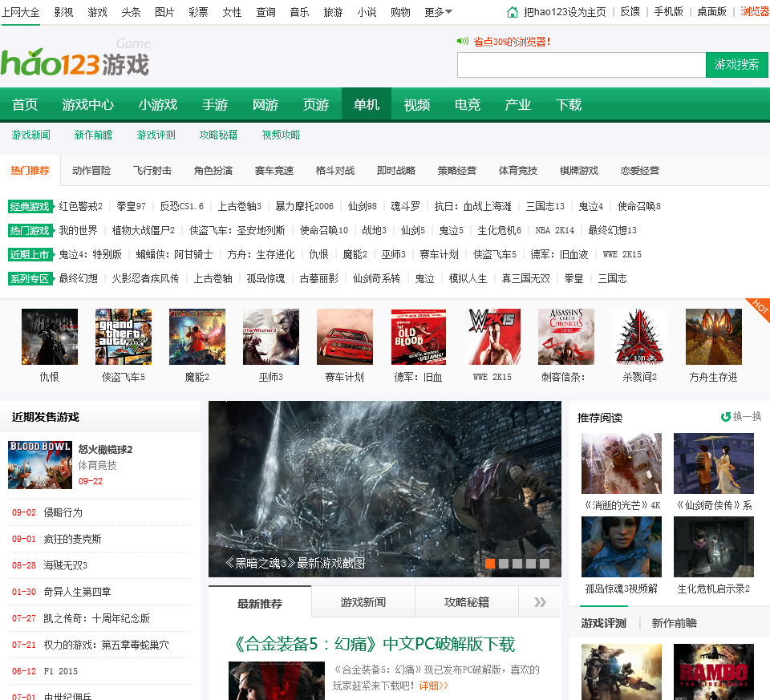770x700 pixels.
Task: Open the 刺客信条 game cover
Action: click(x=566, y=337)
